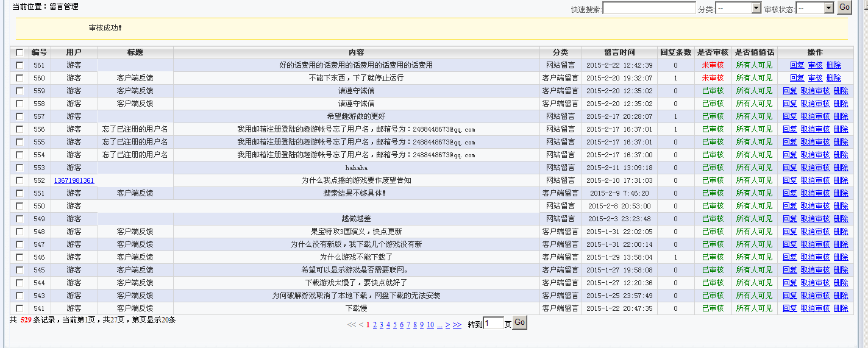Click the 审核成功! notification message
Viewport: 868px width, 348px height.
coord(105,28)
